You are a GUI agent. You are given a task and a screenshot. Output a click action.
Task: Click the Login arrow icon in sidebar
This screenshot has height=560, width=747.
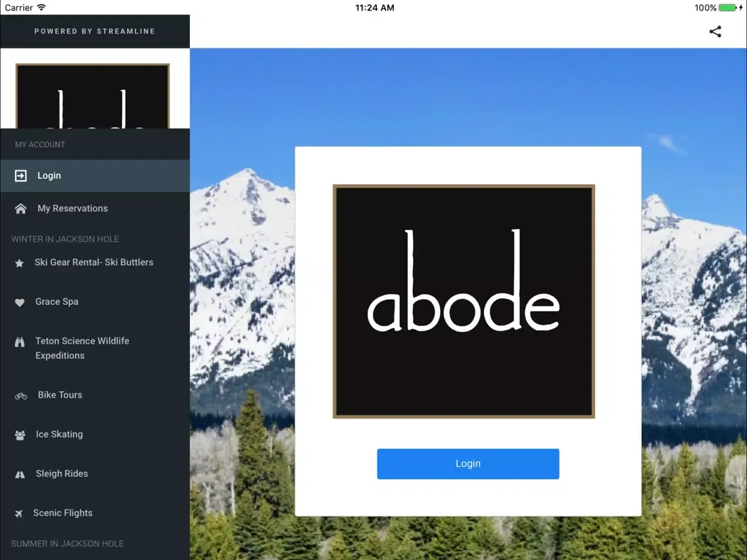tap(20, 175)
